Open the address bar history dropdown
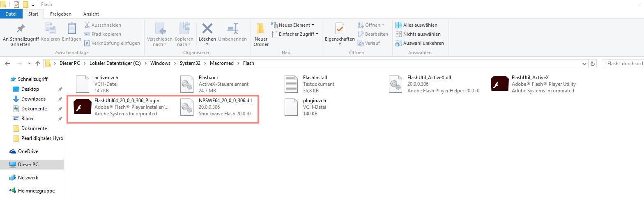The height and width of the screenshot is (197, 644). click(585, 64)
